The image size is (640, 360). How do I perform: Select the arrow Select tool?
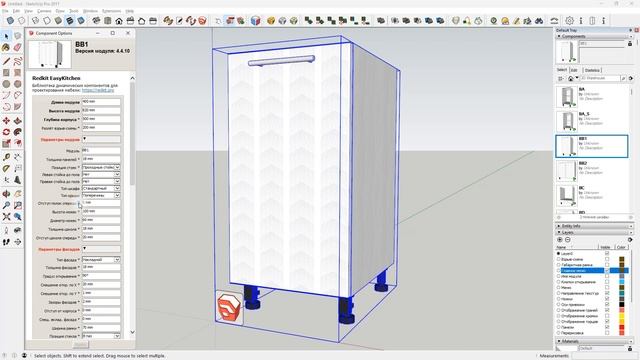click(6, 36)
